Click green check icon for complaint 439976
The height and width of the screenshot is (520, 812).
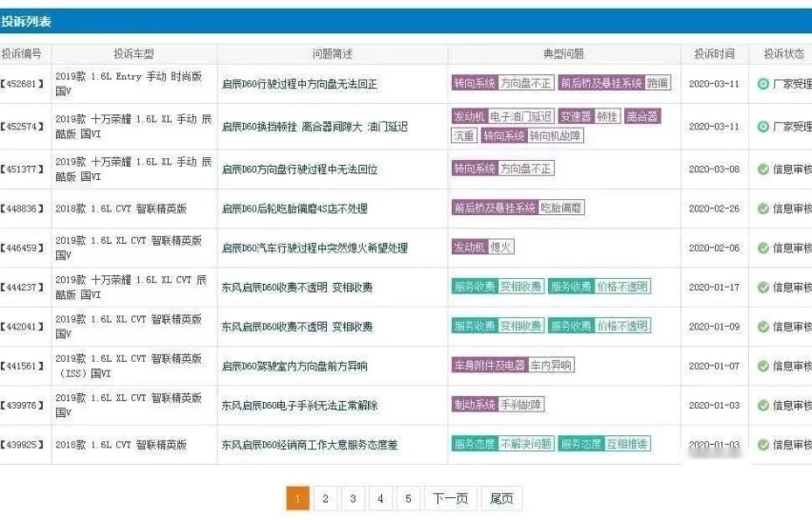[762, 405]
